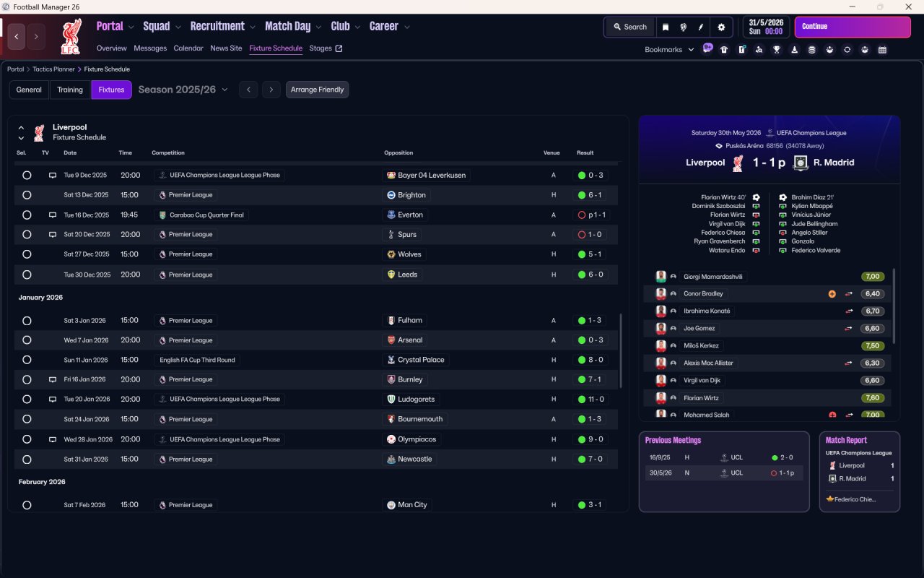Select the Arsenal fixture radio button
924x578 pixels.
point(27,340)
